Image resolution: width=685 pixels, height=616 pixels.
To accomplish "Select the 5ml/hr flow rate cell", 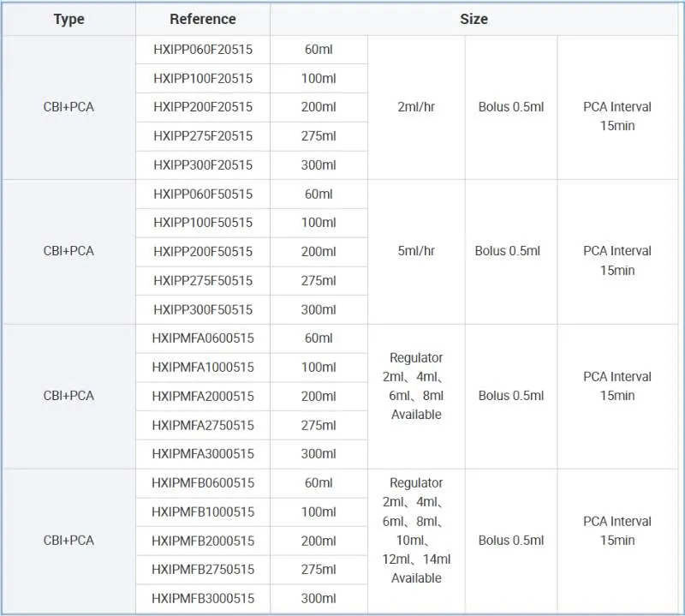I will click(x=416, y=251).
